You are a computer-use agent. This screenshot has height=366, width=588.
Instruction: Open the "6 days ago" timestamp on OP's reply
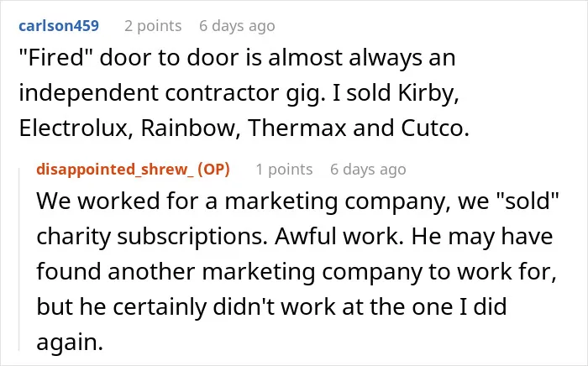click(368, 170)
